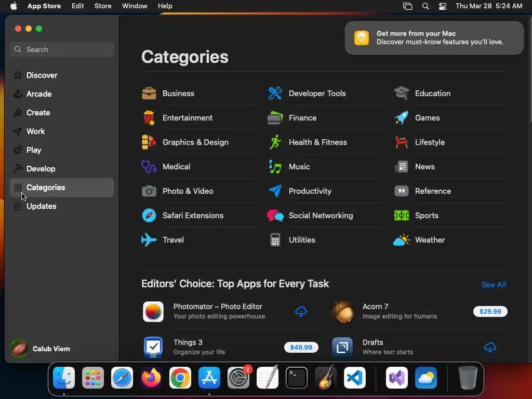Buy Things 3 for $49.99
The width and height of the screenshot is (532, 399).
pyautogui.click(x=301, y=348)
